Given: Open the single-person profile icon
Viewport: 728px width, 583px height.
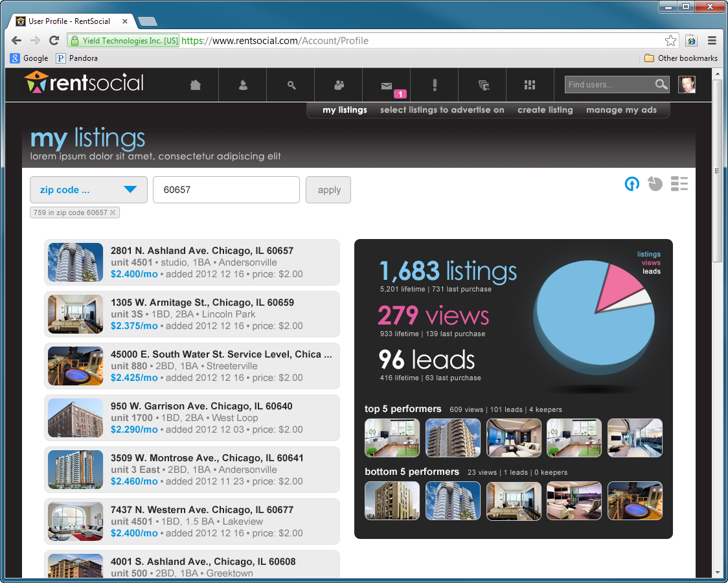Looking at the screenshot, I should (x=243, y=85).
